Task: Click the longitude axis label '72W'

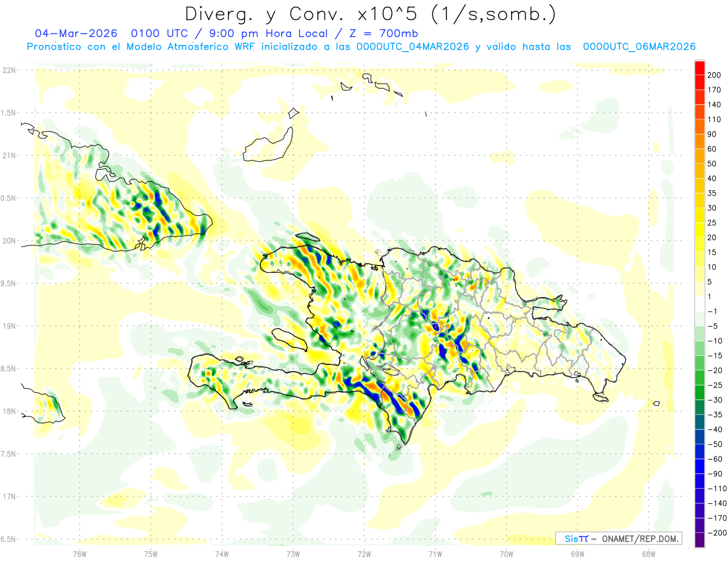Action: [x=364, y=554]
